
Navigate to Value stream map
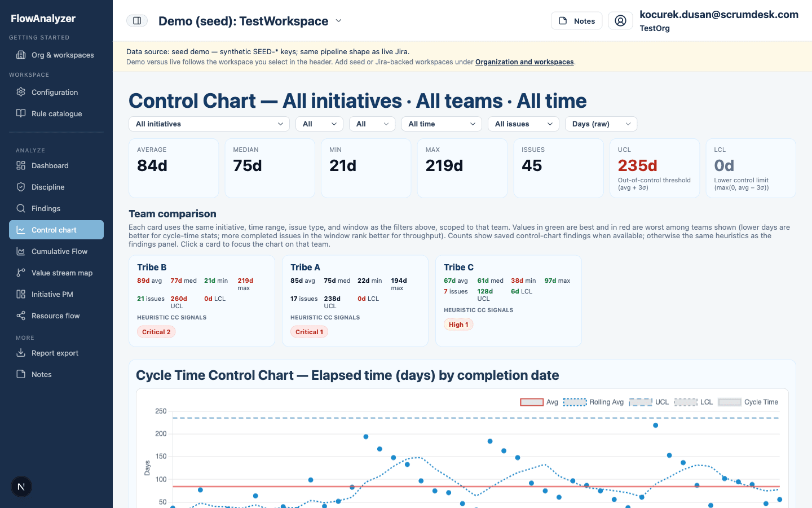(56, 273)
